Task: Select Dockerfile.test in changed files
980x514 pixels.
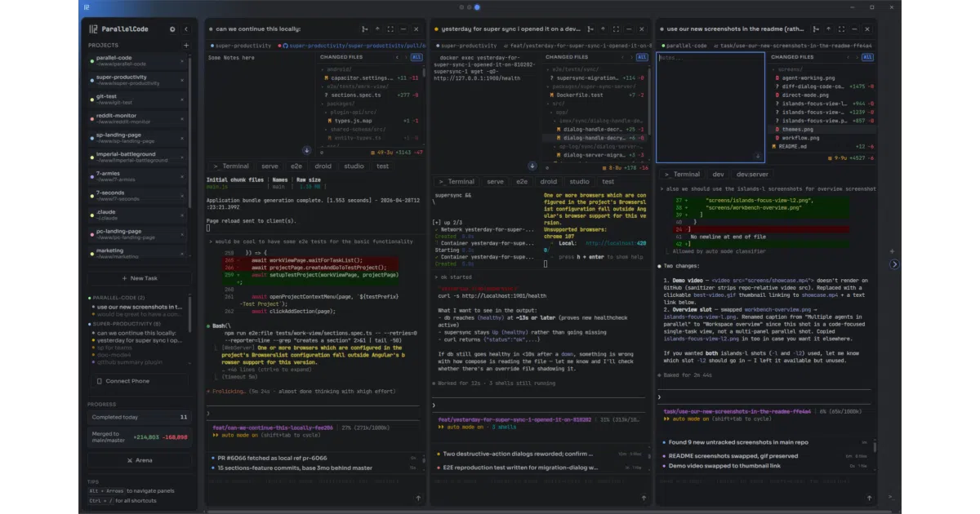Action: coord(596,95)
